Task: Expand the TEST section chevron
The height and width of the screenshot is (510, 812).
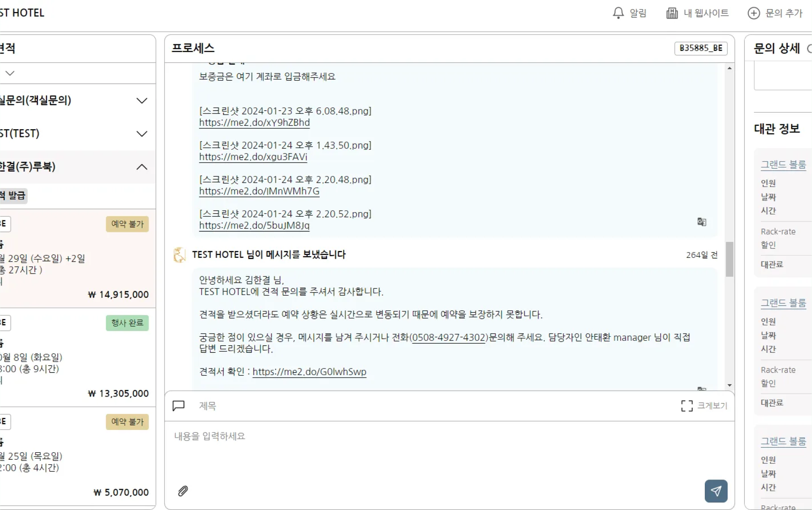Action: pos(142,134)
